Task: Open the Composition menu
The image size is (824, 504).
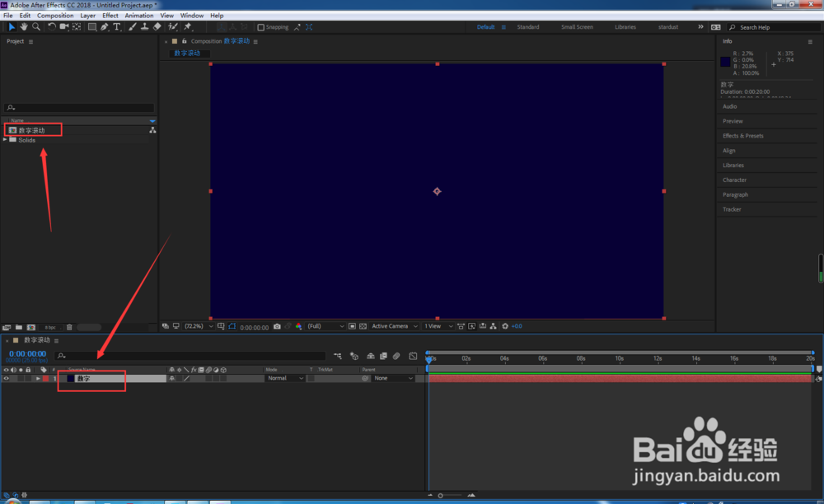Action: [x=55, y=16]
